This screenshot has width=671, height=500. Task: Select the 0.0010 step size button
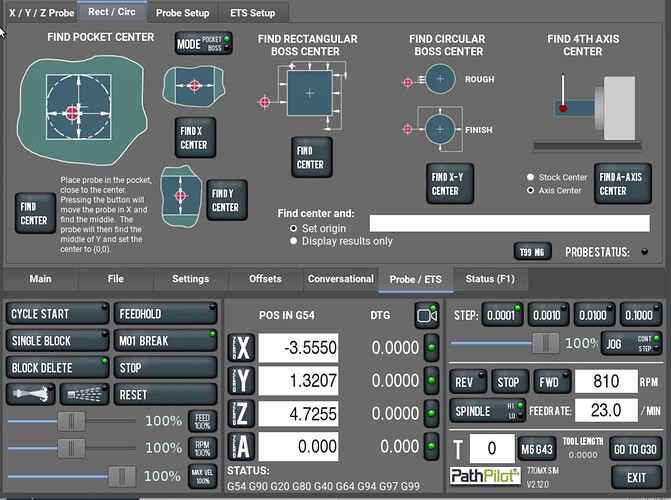coord(550,313)
